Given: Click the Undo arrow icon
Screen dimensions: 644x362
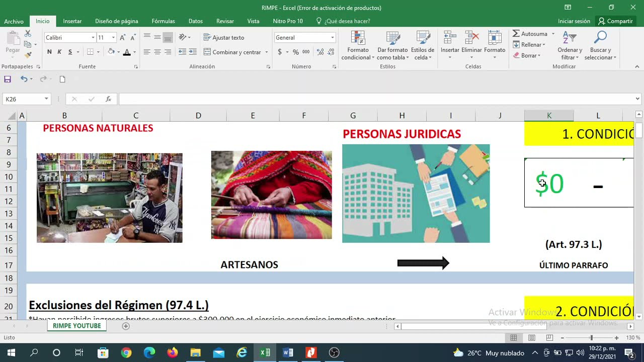Looking at the screenshot, I should (x=24, y=79).
